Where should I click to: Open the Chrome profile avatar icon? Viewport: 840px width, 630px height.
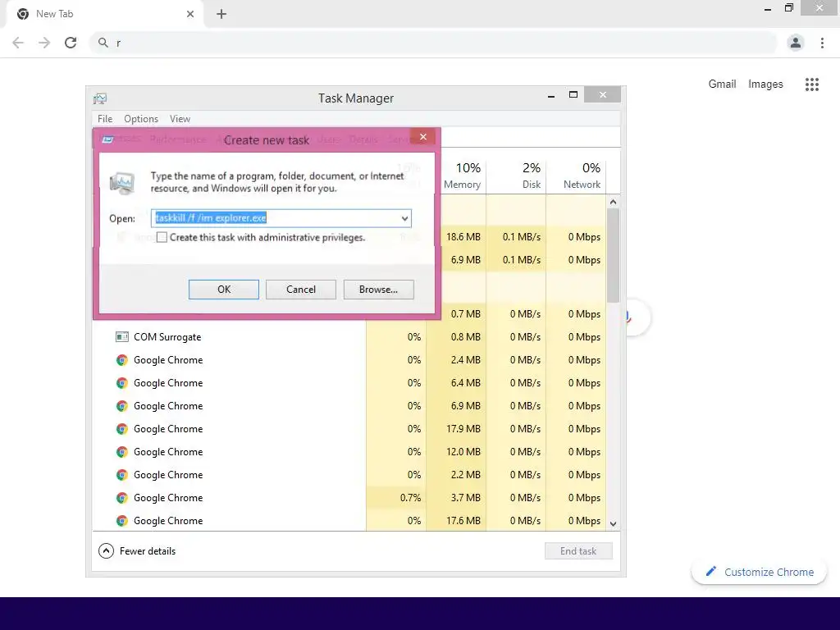pos(796,43)
